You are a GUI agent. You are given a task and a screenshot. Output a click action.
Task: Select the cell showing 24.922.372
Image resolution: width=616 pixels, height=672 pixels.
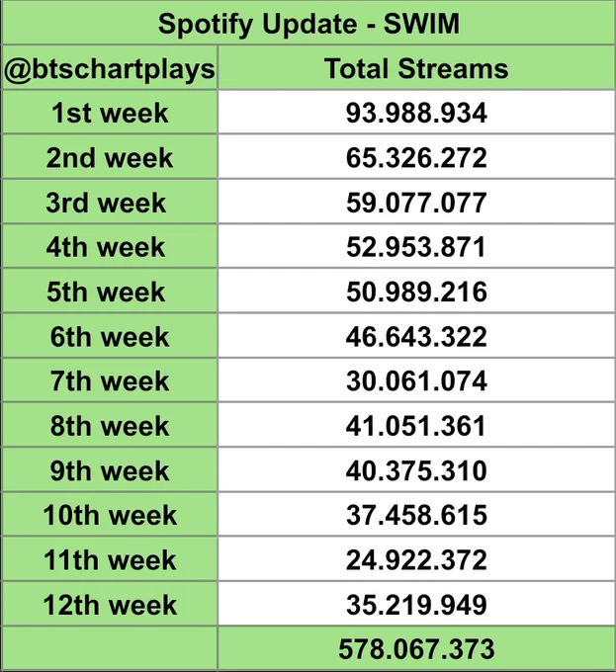[416, 559]
